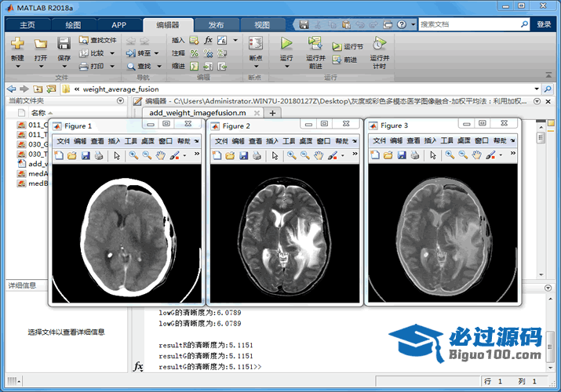Open the Insert section dropdown arrow in ribbon
Viewport: 561px width, 392px height.
click(235, 40)
